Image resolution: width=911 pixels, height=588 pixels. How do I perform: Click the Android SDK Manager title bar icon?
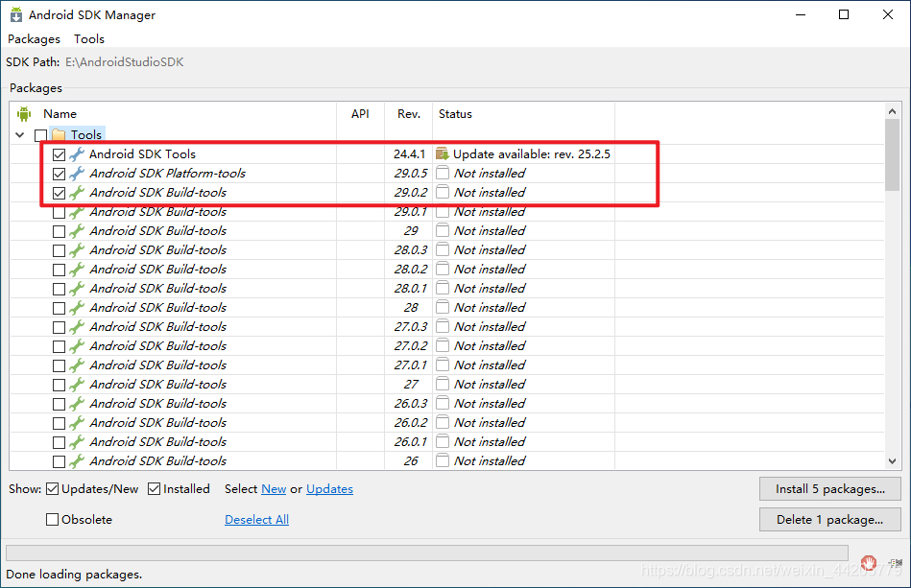tap(15, 14)
